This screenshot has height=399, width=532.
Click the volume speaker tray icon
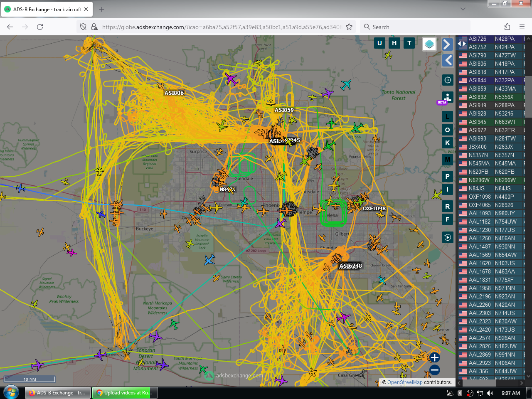pos(490,393)
